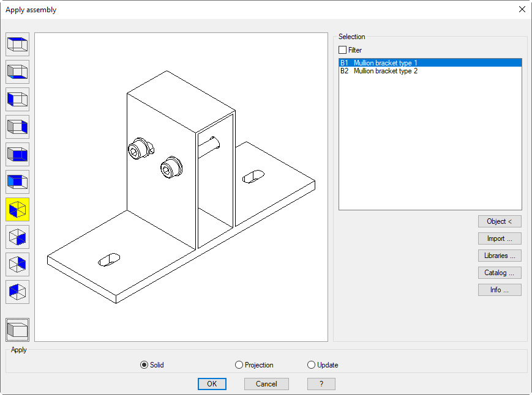Select the Solid radio button
This screenshot has height=395, width=532.
coord(144,365)
